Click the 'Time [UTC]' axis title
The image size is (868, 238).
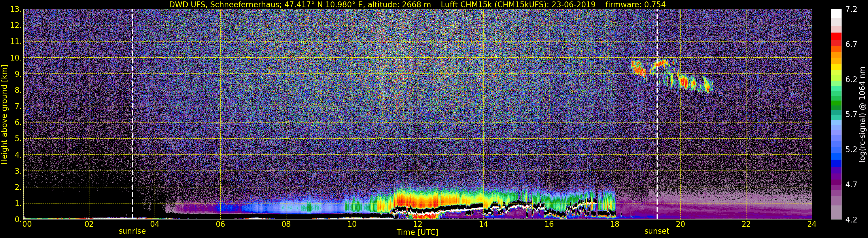417,232
